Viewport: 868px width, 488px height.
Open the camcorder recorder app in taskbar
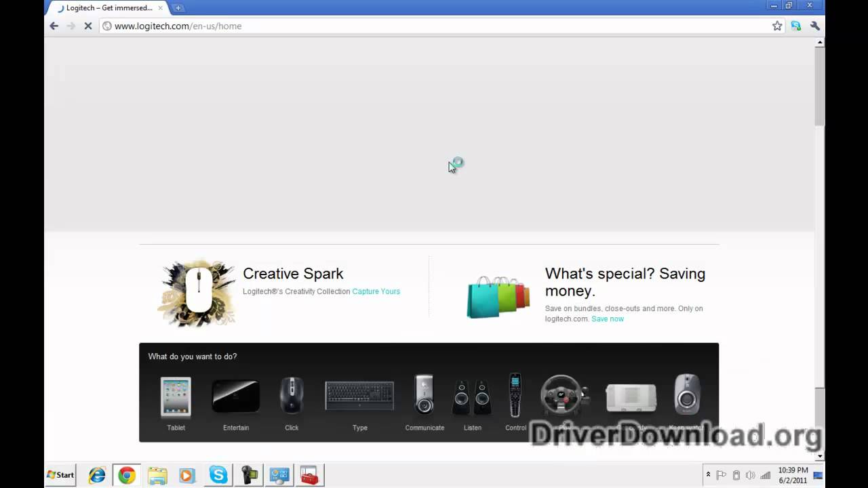tap(249, 476)
